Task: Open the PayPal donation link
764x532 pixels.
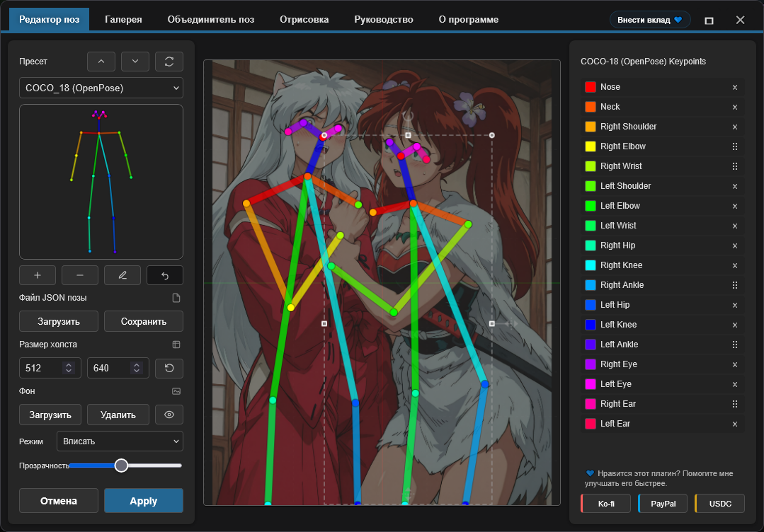Action: [663, 504]
